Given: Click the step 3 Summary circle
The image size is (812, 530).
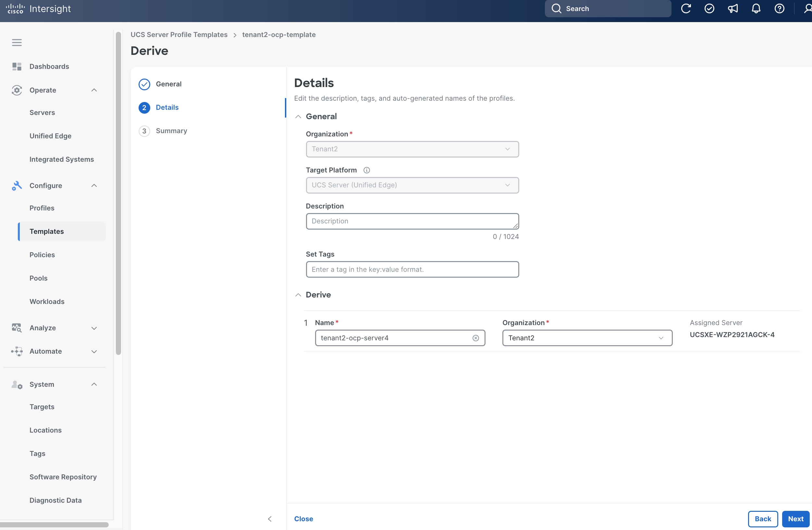Looking at the screenshot, I should (x=144, y=131).
